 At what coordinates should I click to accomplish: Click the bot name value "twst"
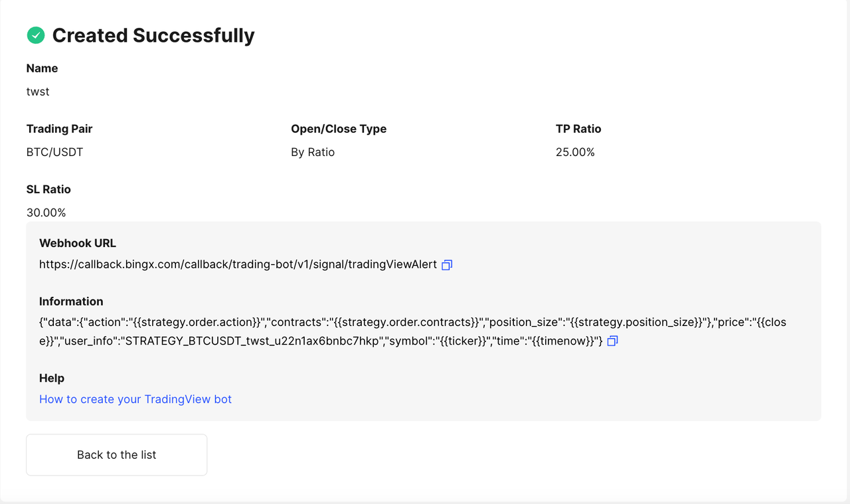coord(38,92)
